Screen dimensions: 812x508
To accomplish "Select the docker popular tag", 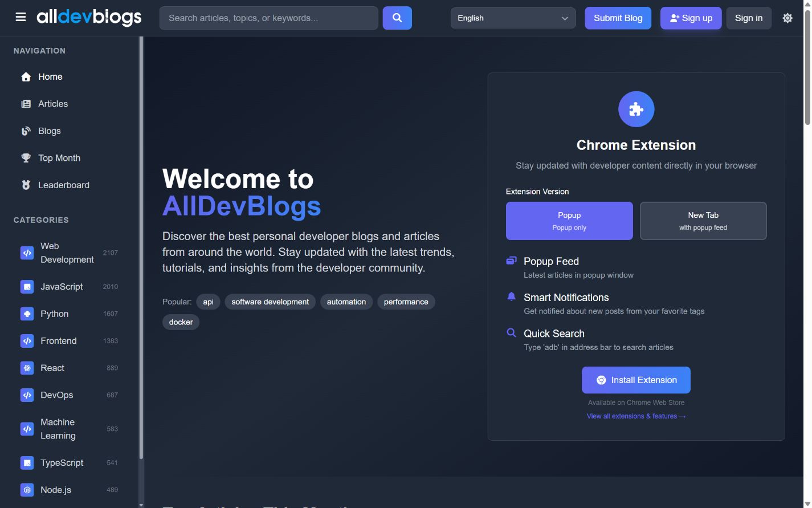I will (181, 322).
